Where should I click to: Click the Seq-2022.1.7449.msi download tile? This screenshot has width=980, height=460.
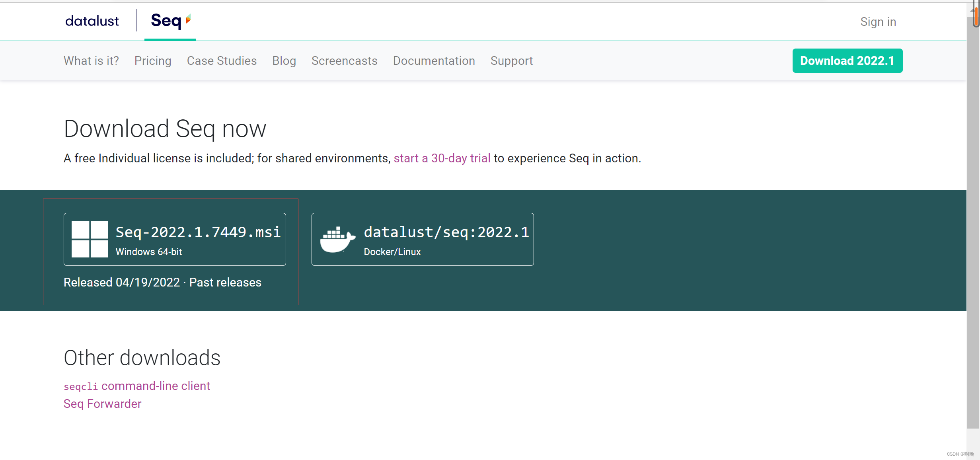(x=174, y=239)
